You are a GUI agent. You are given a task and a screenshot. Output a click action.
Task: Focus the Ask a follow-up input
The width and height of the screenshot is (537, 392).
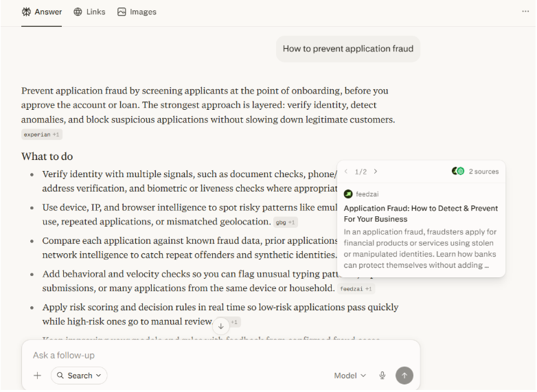coord(221,356)
